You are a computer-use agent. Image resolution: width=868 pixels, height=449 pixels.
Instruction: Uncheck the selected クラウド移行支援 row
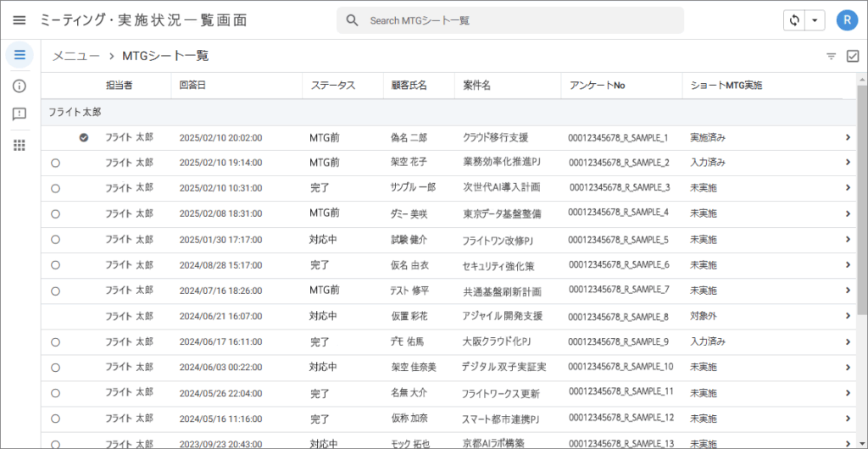point(84,137)
